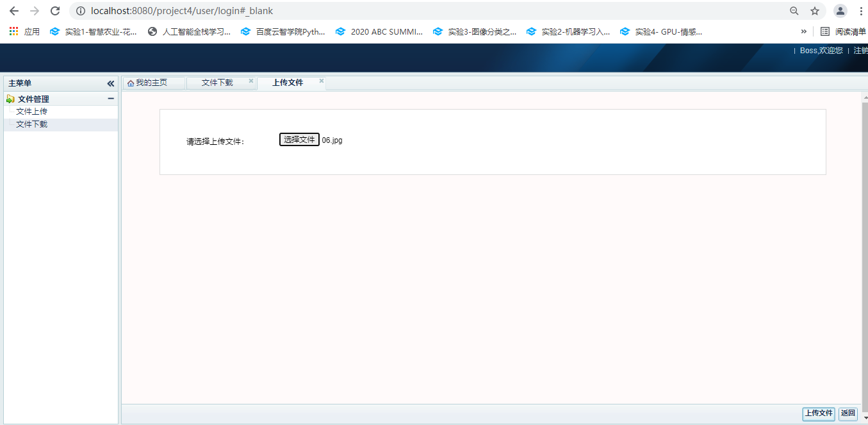The width and height of the screenshot is (868, 425).
Task: Click the home icon on 我的主页 tab
Action: click(131, 83)
